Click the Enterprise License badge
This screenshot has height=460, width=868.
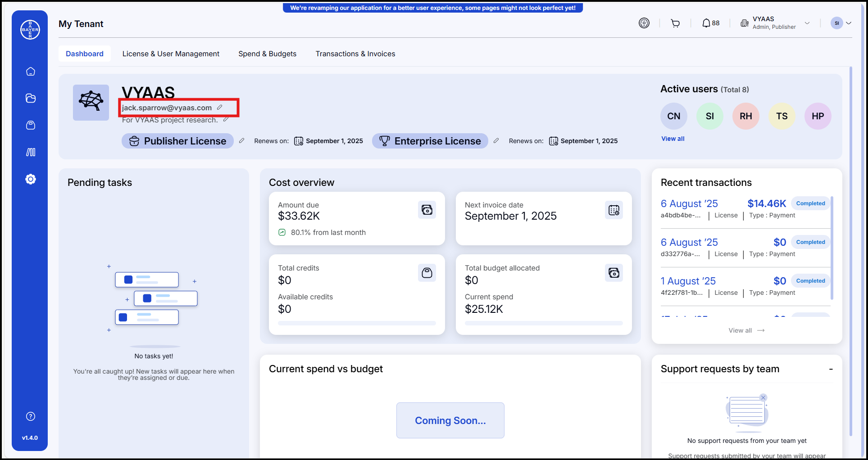click(430, 141)
